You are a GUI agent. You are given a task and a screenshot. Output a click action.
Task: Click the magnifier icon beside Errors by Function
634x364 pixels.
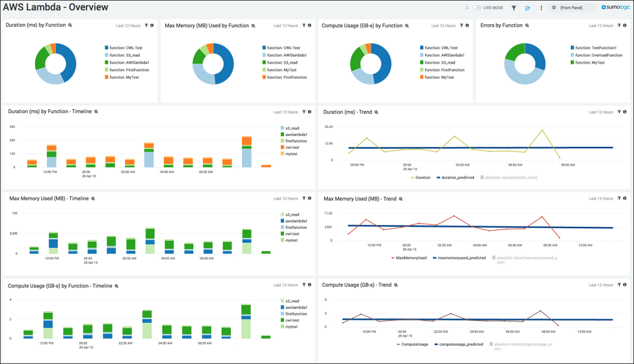click(527, 25)
